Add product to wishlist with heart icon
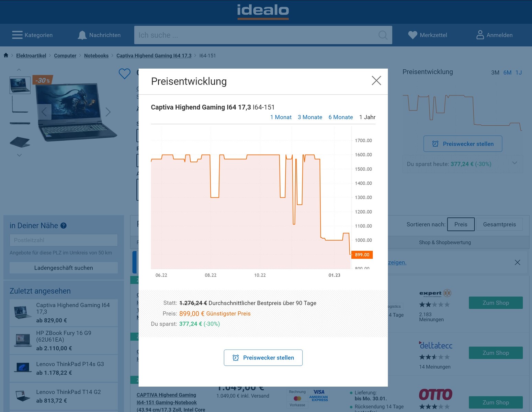This screenshot has width=532, height=412. pyautogui.click(x=124, y=73)
